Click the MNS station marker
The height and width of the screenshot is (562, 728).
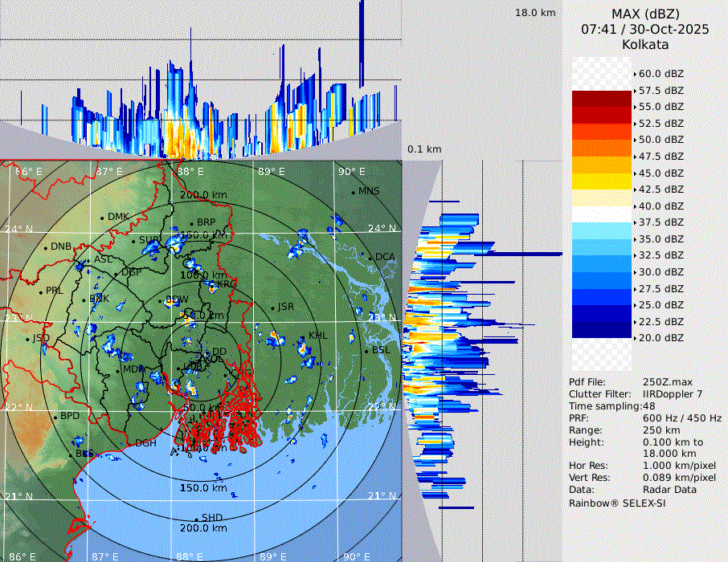354,192
